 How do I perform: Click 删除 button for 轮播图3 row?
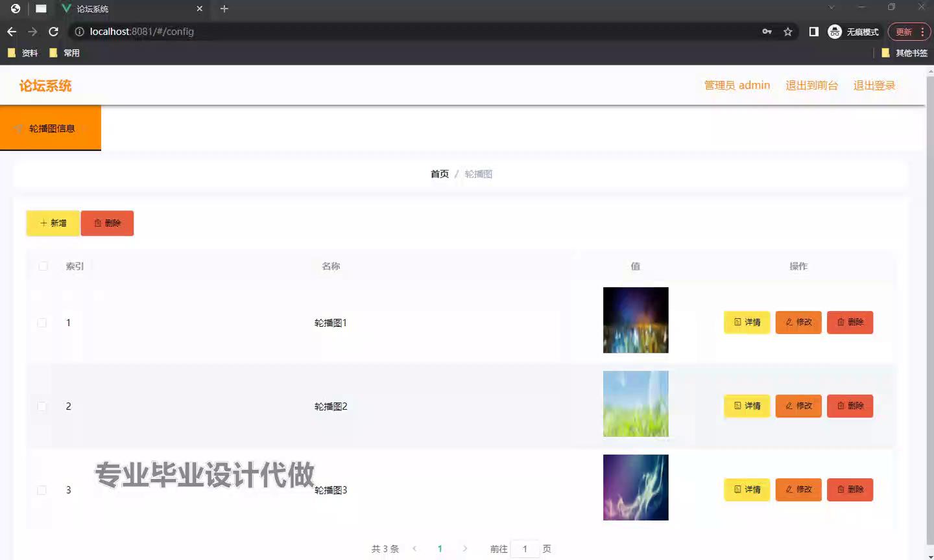click(850, 489)
